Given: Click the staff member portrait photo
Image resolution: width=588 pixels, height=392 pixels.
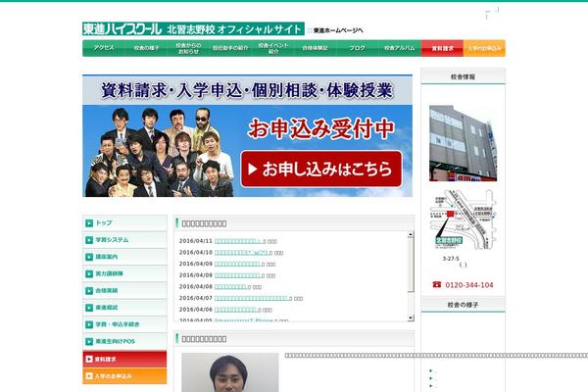Looking at the screenshot, I should pos(230,372).
